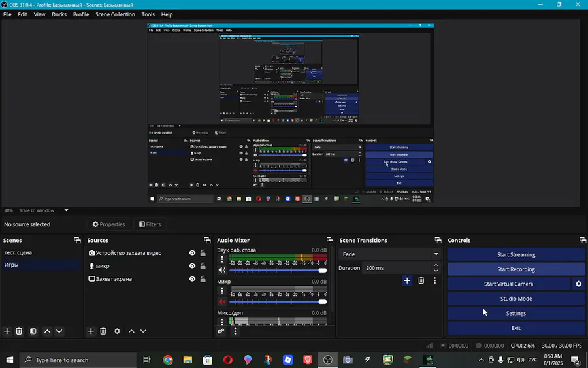Undock the Sources panel icon
588x368 pixels.
point(207,240)
